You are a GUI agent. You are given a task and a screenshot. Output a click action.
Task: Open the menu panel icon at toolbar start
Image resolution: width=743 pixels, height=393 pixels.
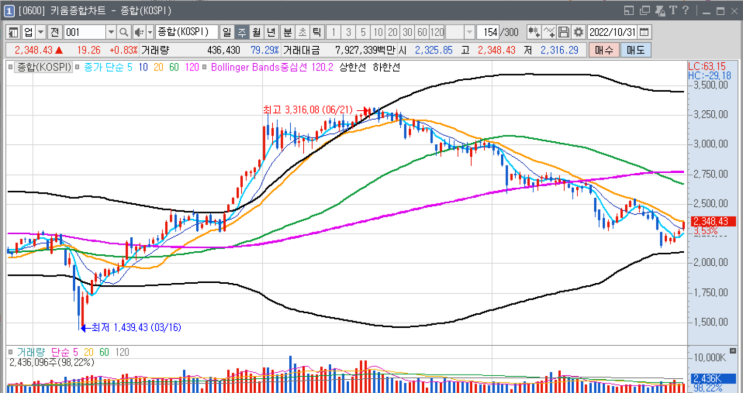13,32
